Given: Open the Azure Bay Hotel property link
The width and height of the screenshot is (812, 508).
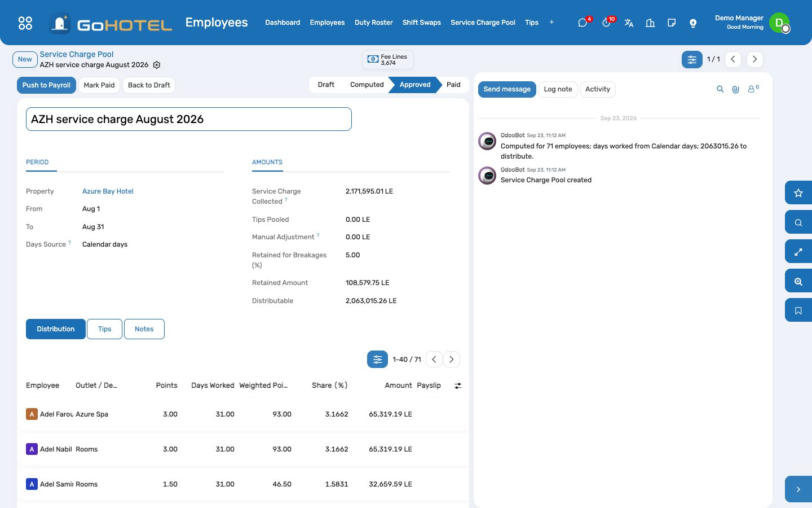Looking at the screenshot, I should [108, 191].
